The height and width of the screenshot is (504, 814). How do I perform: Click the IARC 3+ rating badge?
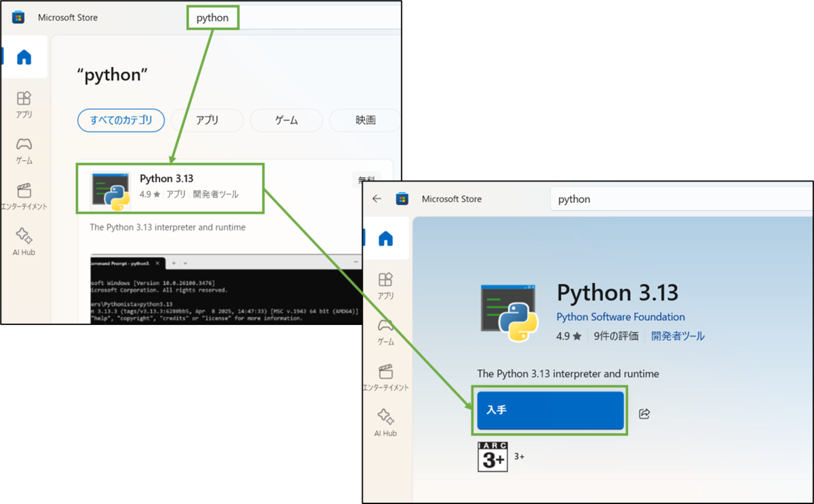[x=493, y=457]
